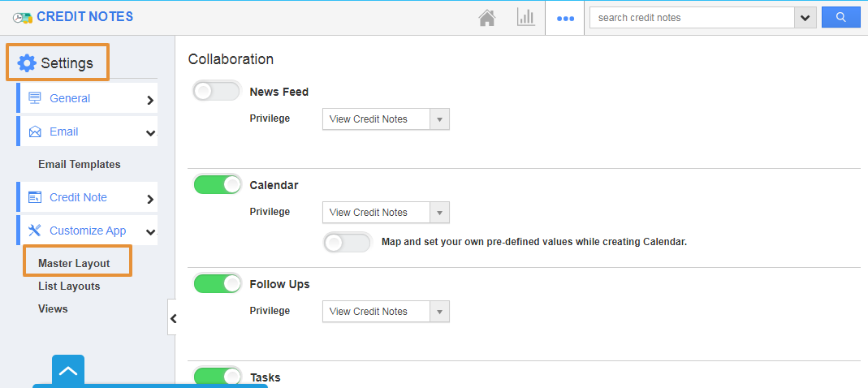This screenshot has height=388, width=868.
Task: Turn off the Follow Ups toggle
Action: (x=217, y=284)
